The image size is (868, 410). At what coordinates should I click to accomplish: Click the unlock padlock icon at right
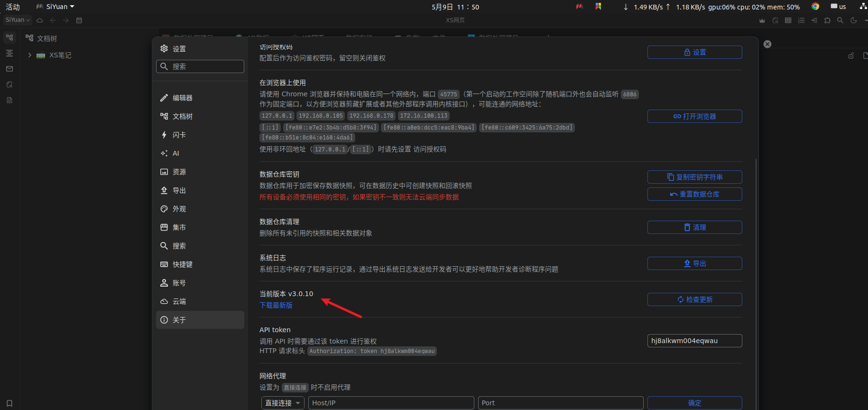click(851, 56)
